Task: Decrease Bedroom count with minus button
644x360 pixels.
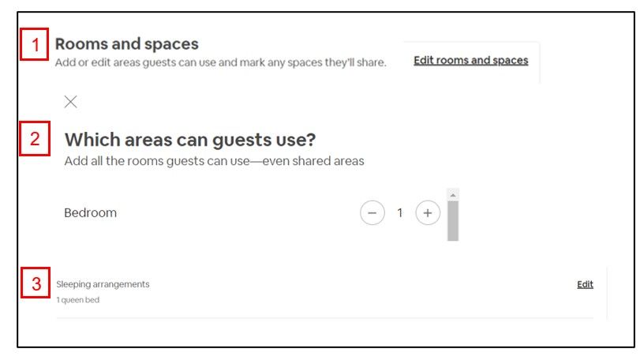Action: pyautogui.click(x=372, y=213)
